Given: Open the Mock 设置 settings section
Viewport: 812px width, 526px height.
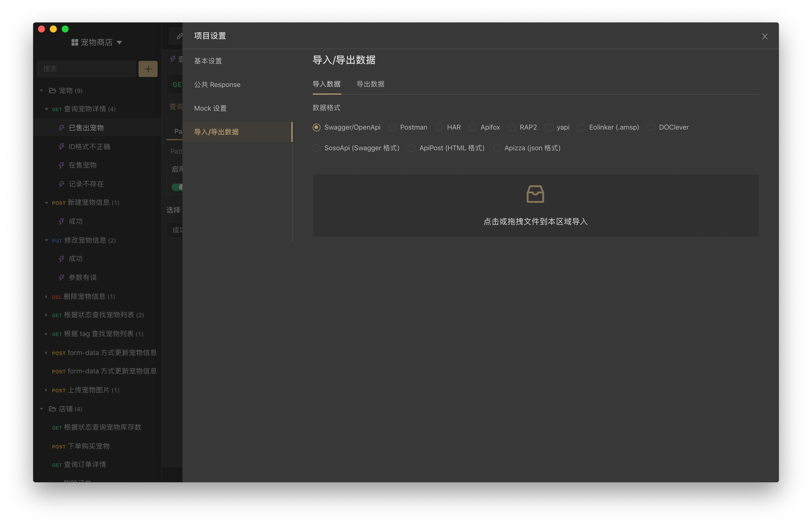Looking at the screenshot, I should pyautogui.click(x=210, y=108).
